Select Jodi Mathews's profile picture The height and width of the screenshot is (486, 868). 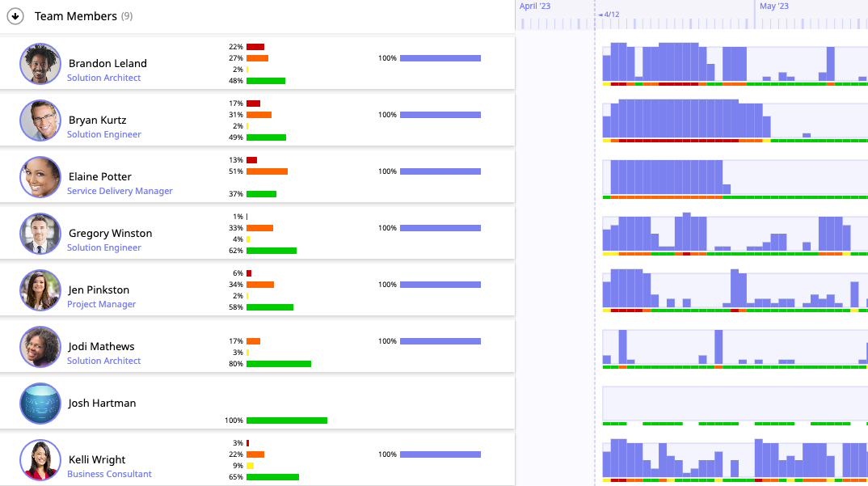(40, 347)
